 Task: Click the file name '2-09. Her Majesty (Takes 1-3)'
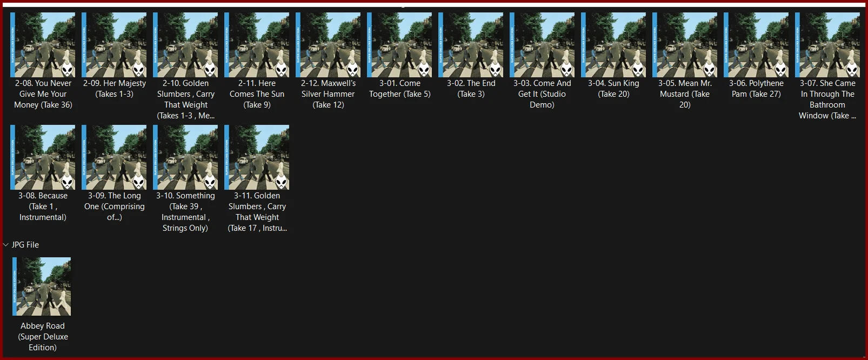[115, 89]
